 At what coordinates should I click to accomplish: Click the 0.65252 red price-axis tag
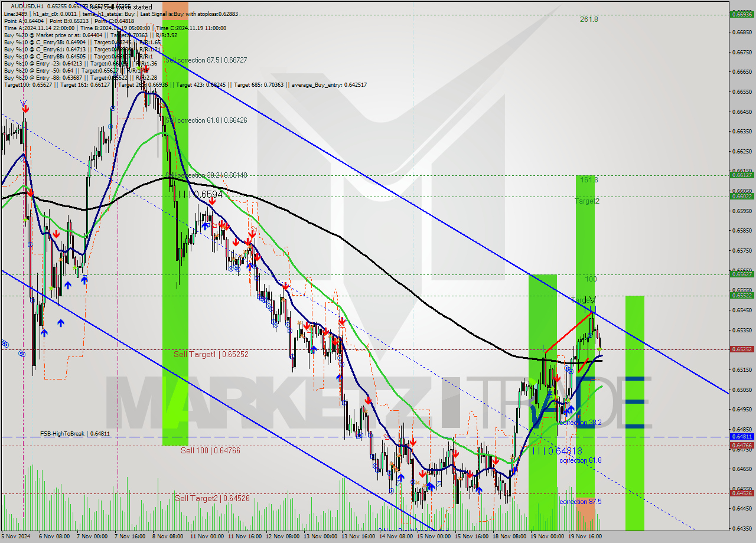click(x=741, y=349)
